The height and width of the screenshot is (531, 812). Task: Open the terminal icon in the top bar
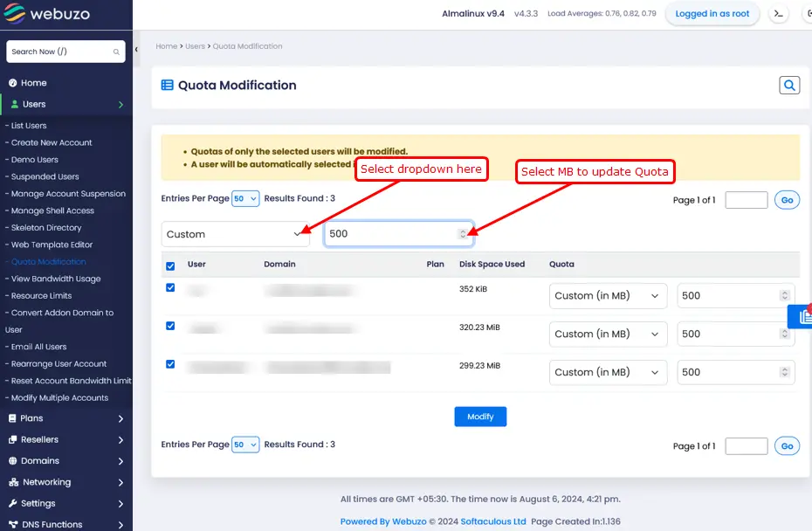point(778,15)
